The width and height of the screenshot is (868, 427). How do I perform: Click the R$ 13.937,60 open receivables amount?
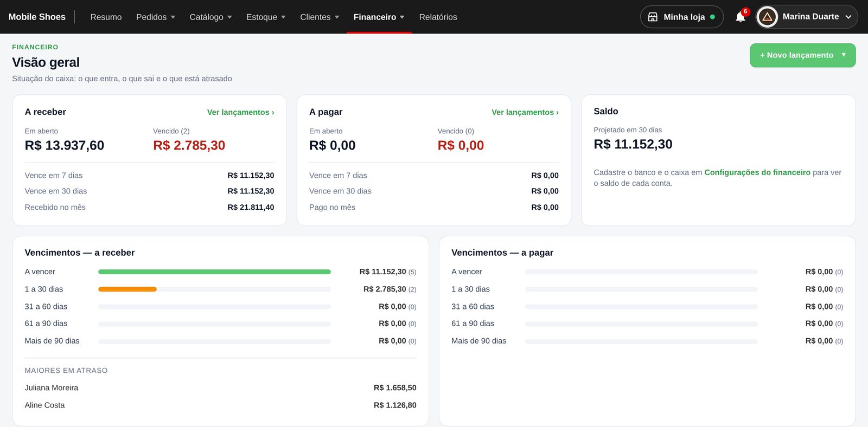point(65,145)
